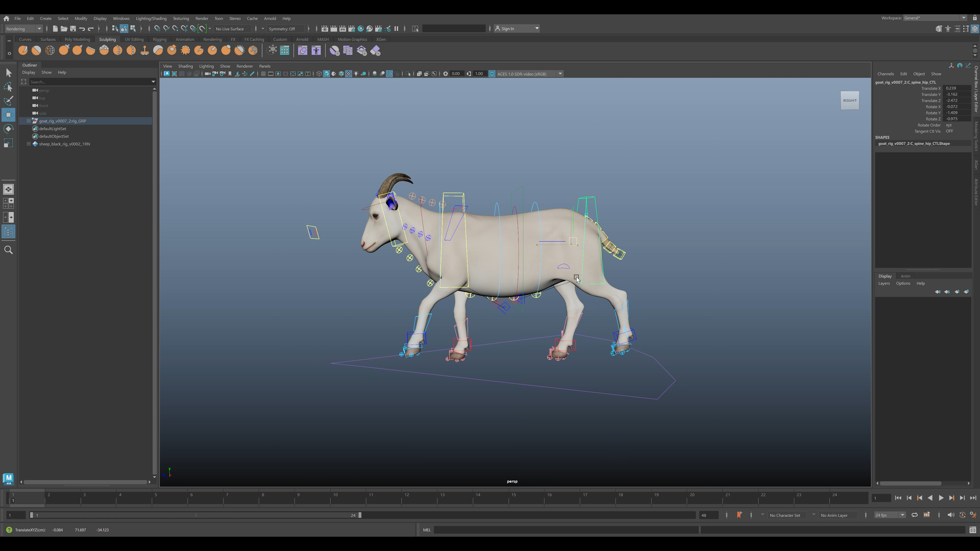Click the RIGHT view cube face
The image size is (980, 551).
click(850, 100)
